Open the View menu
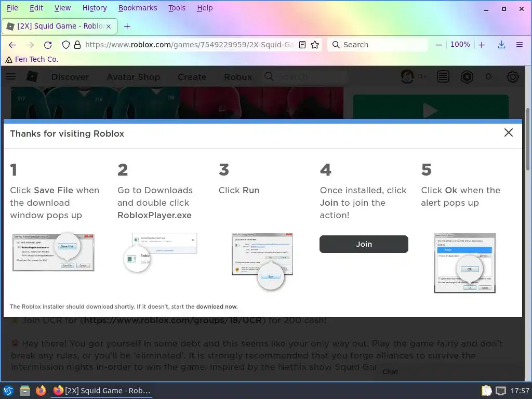Screen dimensions: 532x399 62,8
